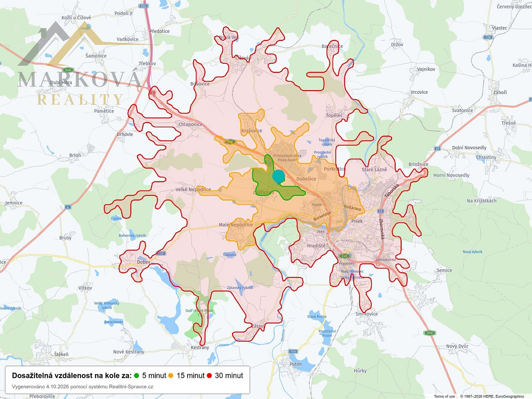Click the orange 15 minut legend dot
The image size is (532, 399).
coord(171,376)
